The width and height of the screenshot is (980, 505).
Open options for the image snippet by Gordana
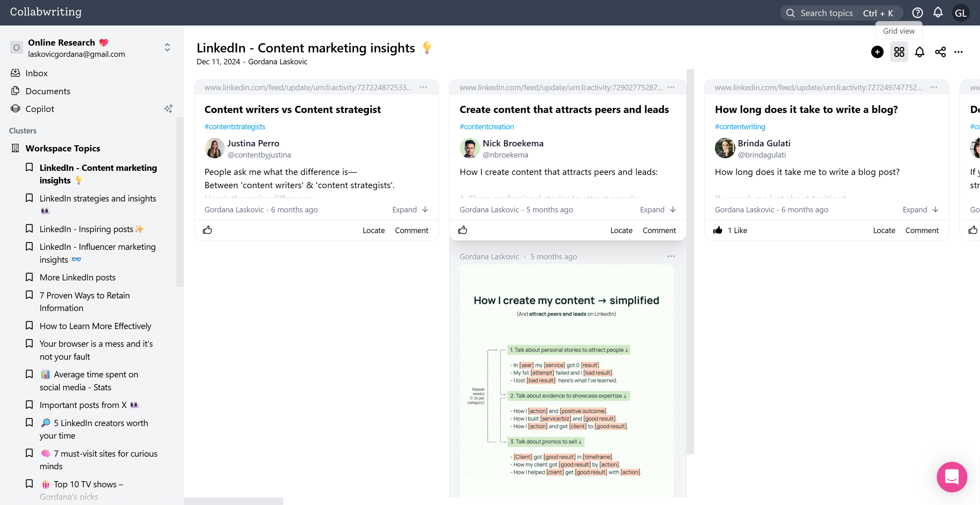[x=671, y=257]
